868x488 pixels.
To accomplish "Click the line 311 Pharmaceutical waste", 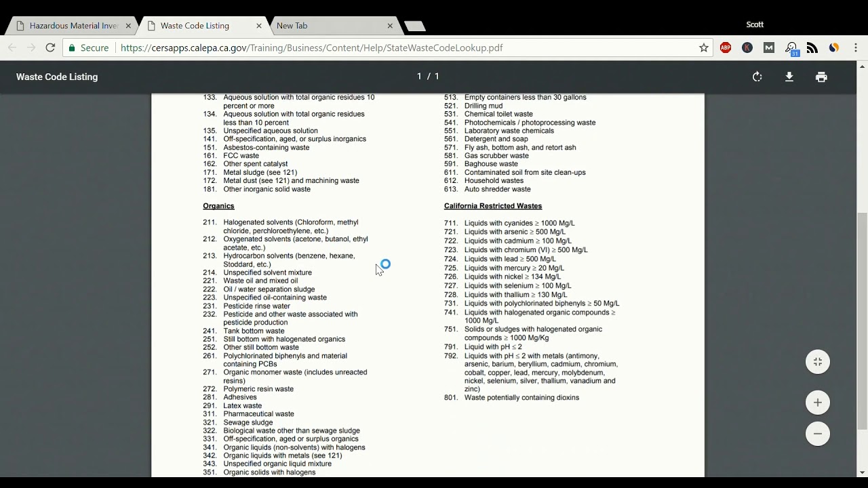I will pos(249,413).
